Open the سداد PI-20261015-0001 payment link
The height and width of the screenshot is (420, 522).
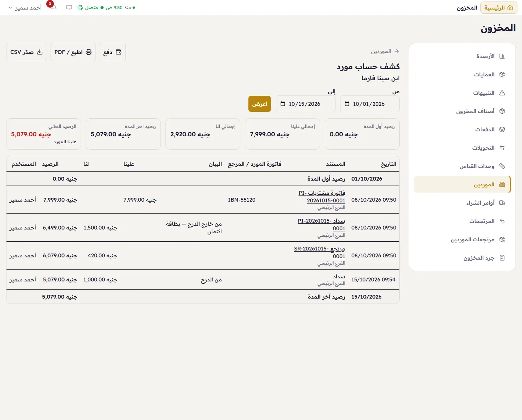321,225
